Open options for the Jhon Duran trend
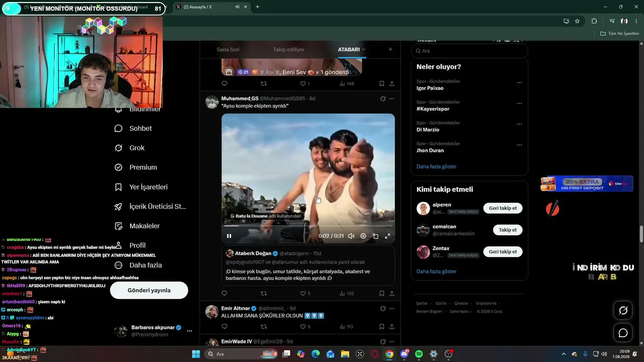Screen dimensions: 644x362 519,145
